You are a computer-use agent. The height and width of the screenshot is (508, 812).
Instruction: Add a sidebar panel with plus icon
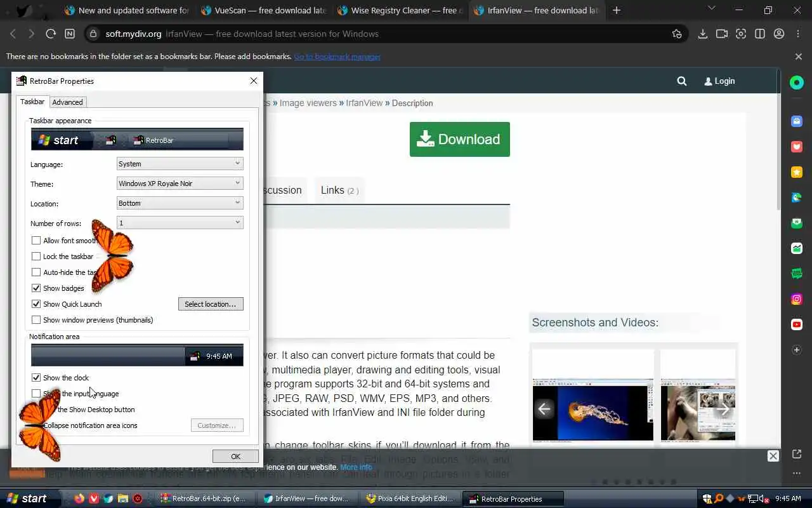point(797,350)
